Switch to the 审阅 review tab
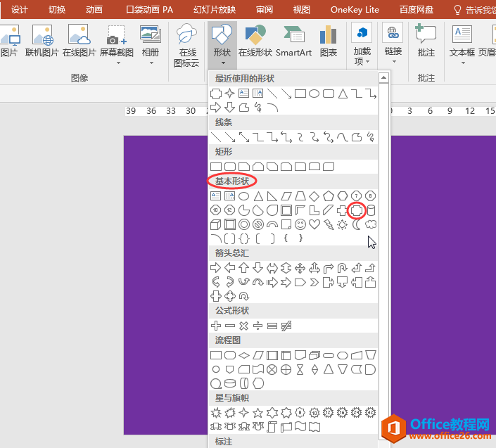Viewport: 496px width, 448px height. pos(264,10)
